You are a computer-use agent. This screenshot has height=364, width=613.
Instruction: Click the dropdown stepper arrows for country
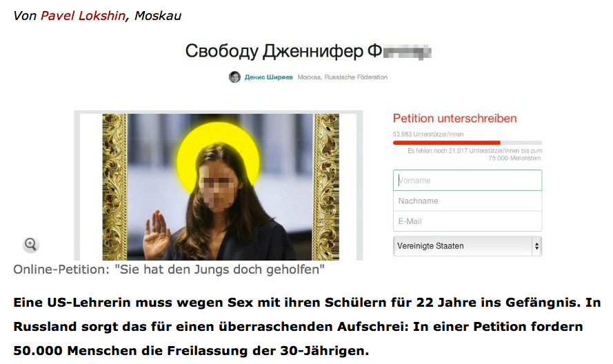point(536,246)
